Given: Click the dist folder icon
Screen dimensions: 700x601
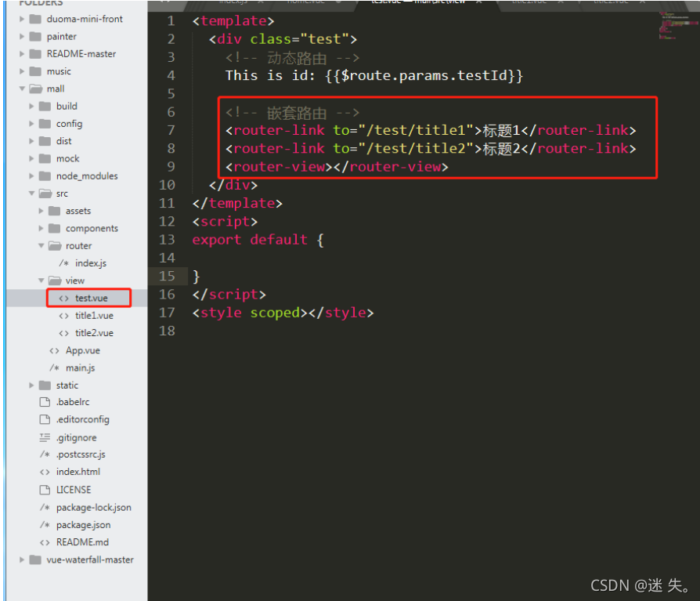Looking at the screenshot, I should [x=45, y=141].
